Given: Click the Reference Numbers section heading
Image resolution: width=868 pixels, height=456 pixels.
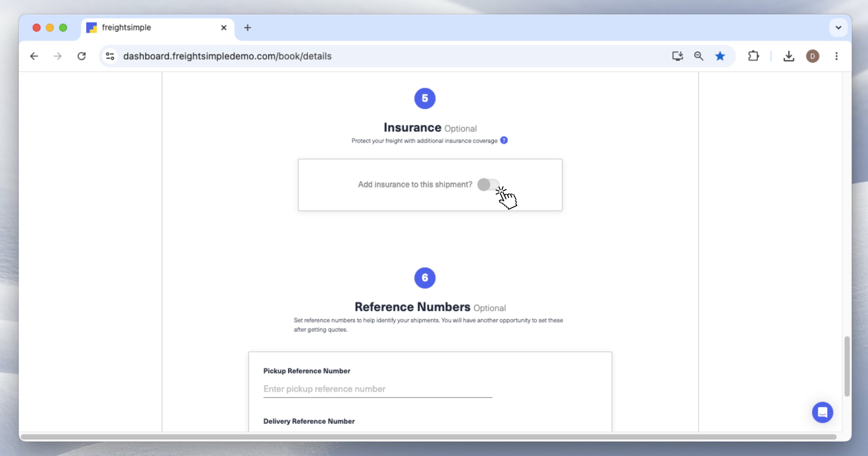Looking at the screenshot, I should tap(412, 307).
